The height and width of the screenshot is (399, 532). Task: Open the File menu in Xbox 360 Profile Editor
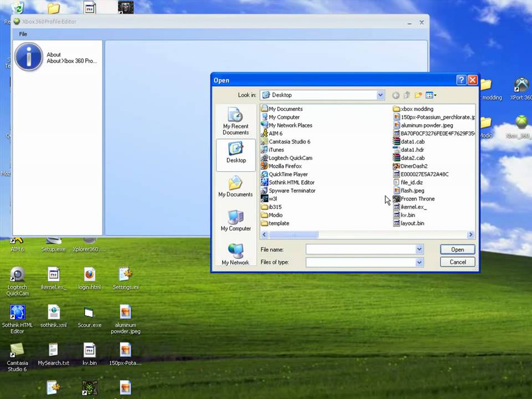pyautogui.click(x=23, y=34)
